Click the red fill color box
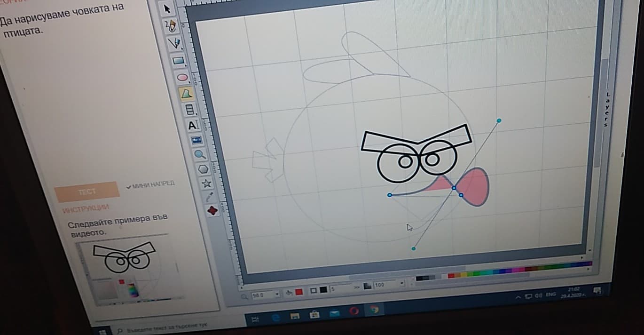This screenshot has width=644, height=335. pos(299,292)
